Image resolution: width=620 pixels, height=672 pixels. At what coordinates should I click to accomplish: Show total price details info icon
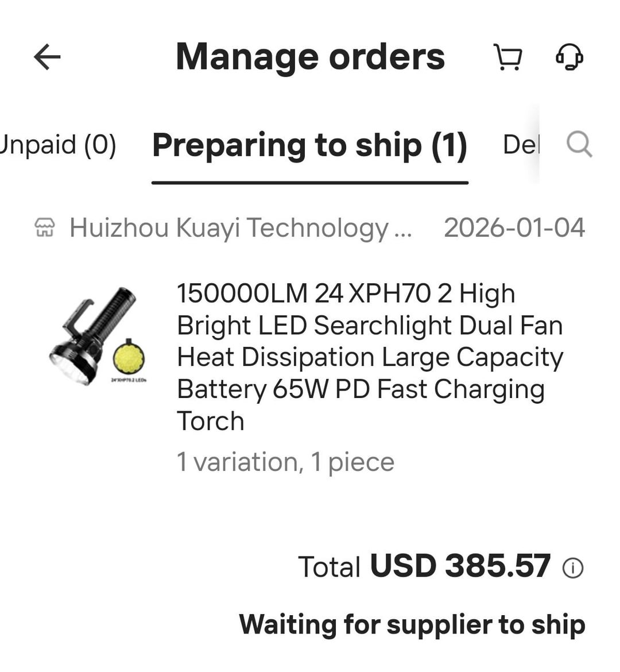pos(572,568)
